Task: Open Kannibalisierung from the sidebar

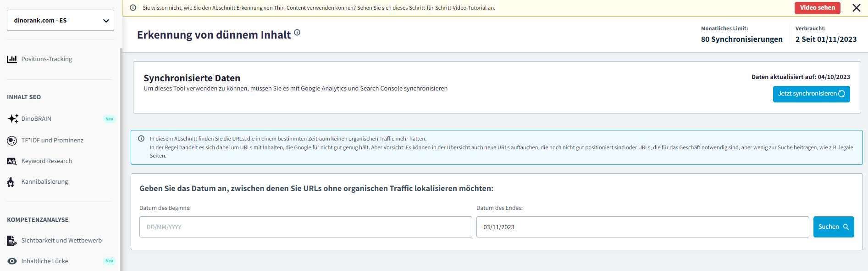Action: pyautogui.click(x=44, y=182)
